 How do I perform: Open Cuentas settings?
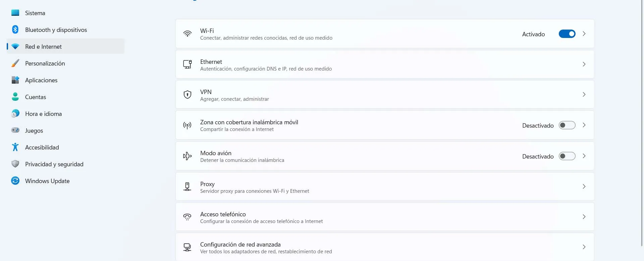(66, 97)
